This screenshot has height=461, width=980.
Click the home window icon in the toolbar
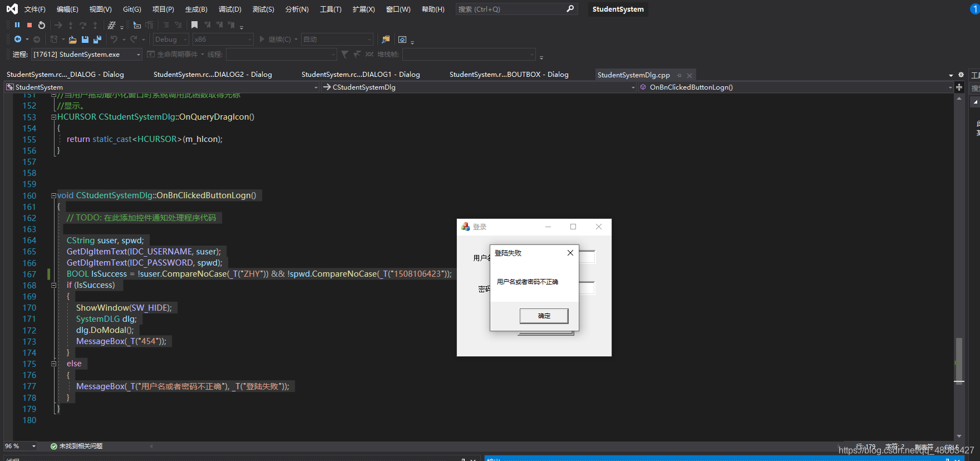402,40
